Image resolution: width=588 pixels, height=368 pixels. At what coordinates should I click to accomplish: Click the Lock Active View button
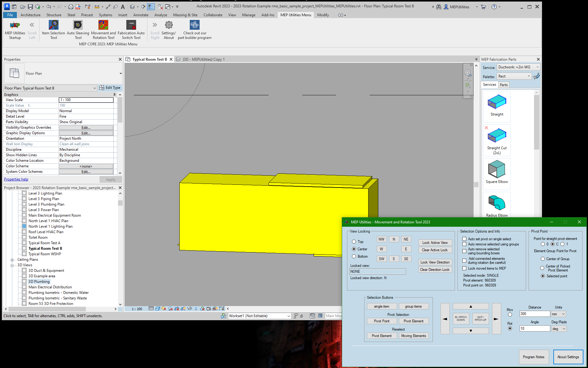click(435, 243)
